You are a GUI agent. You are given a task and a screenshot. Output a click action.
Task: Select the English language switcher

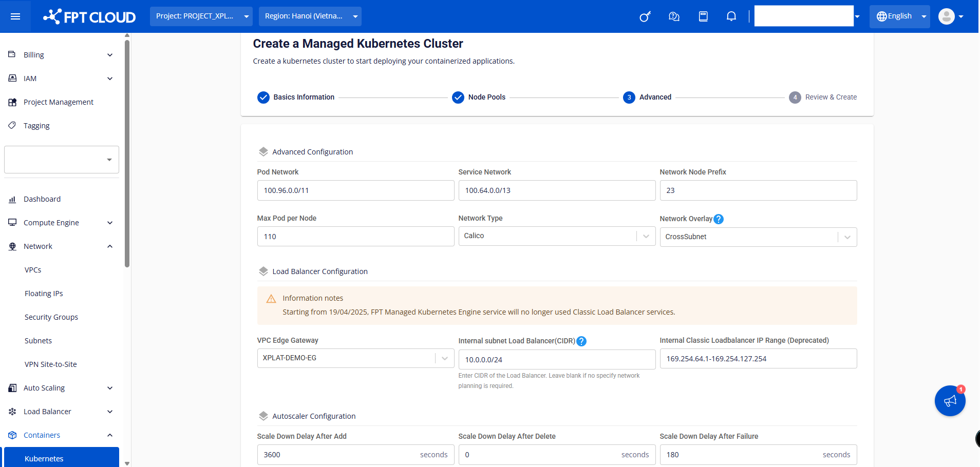click(x=899, y=16)
